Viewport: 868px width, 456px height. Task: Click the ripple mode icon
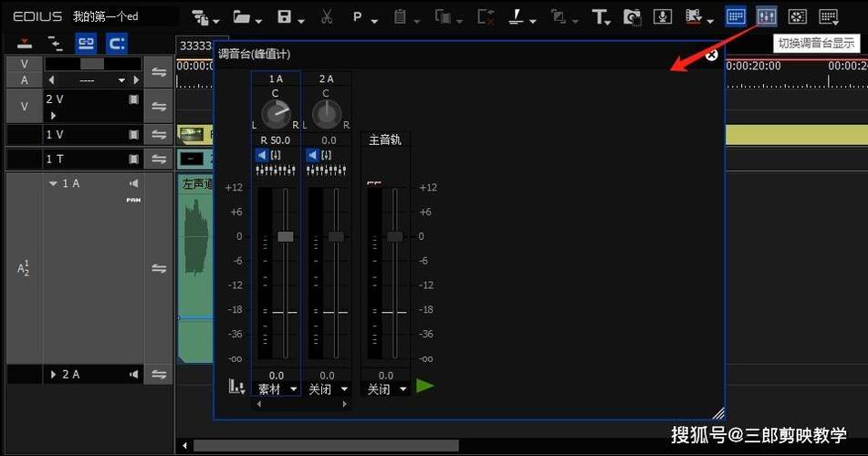[55, 43]
